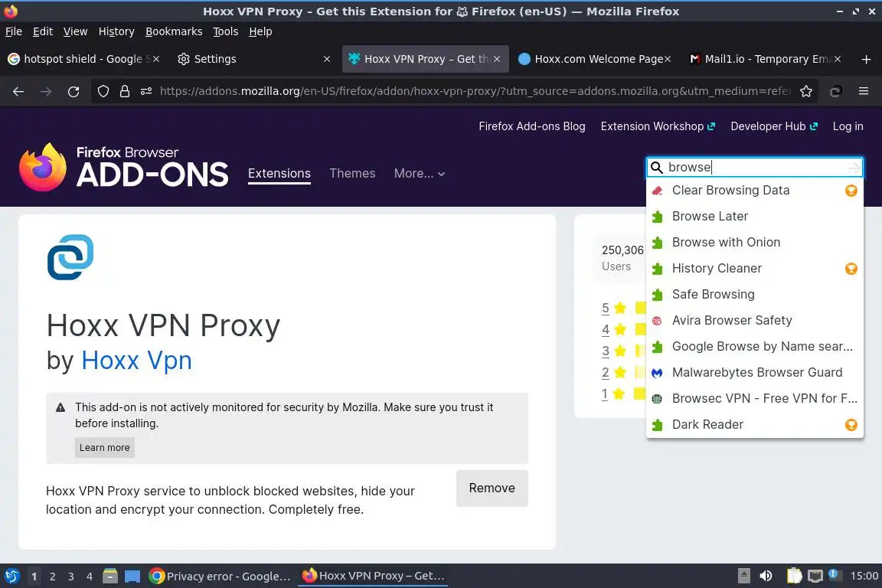Click the network display tray icon

click(815, 576)
